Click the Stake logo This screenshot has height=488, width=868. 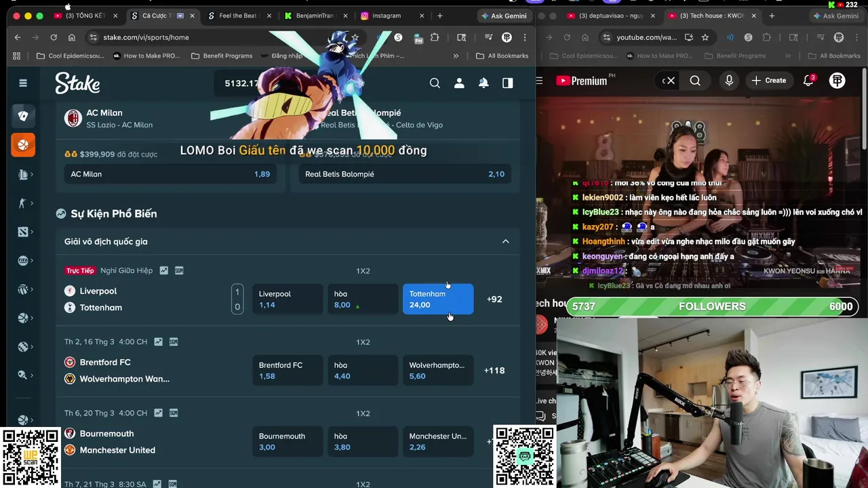(77, 83)
